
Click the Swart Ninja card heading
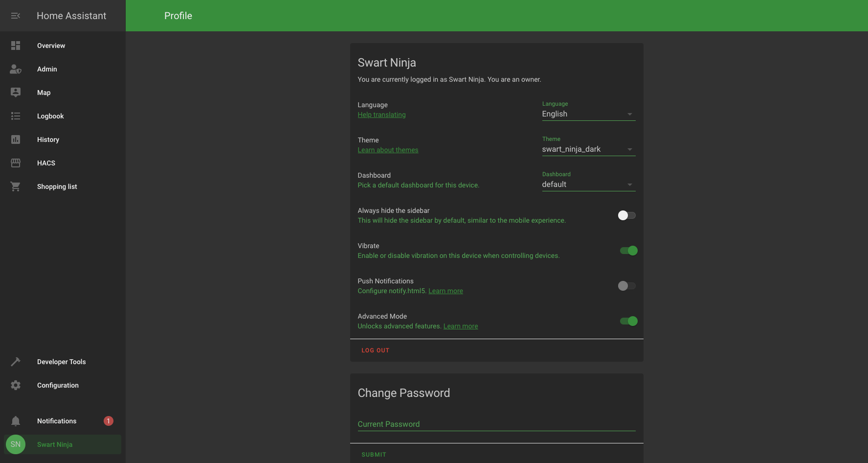pyautogui.click(x=387, y=63)
